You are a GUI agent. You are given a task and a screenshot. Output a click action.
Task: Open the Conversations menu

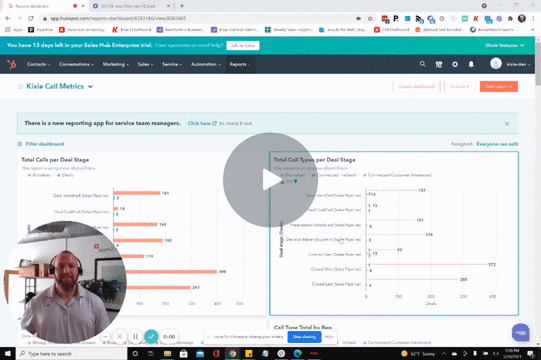click(x=76, y=64)
